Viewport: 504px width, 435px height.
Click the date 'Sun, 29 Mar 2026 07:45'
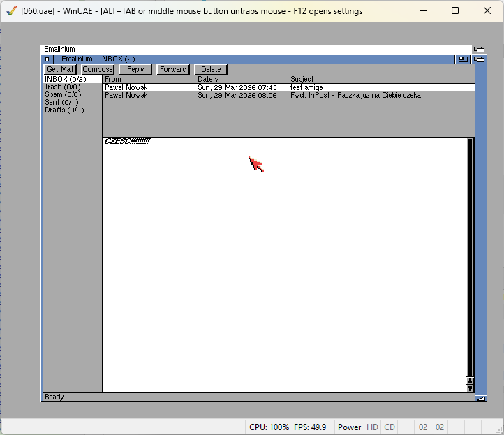coord(237,87)
